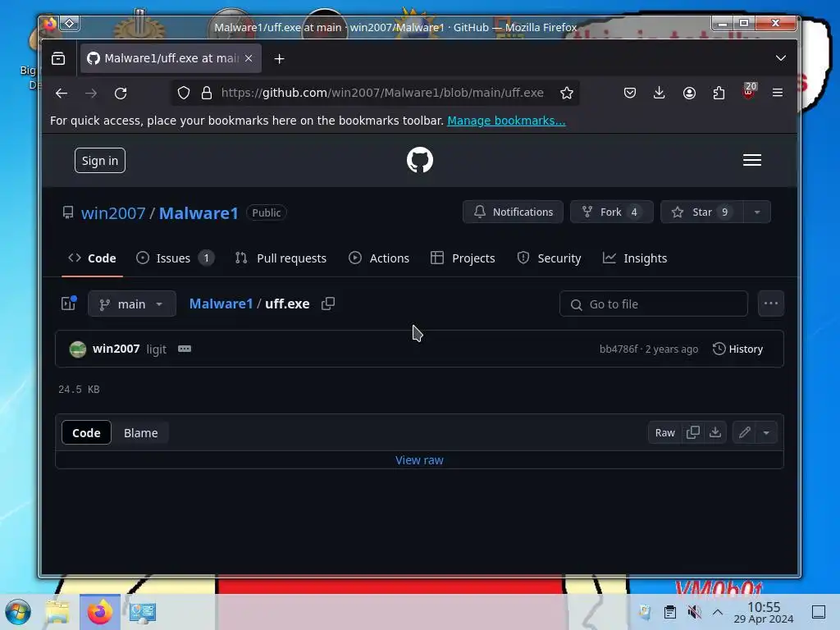Open file explorer from taskbar
Screen dimensions: 840x630
[57, 612]
